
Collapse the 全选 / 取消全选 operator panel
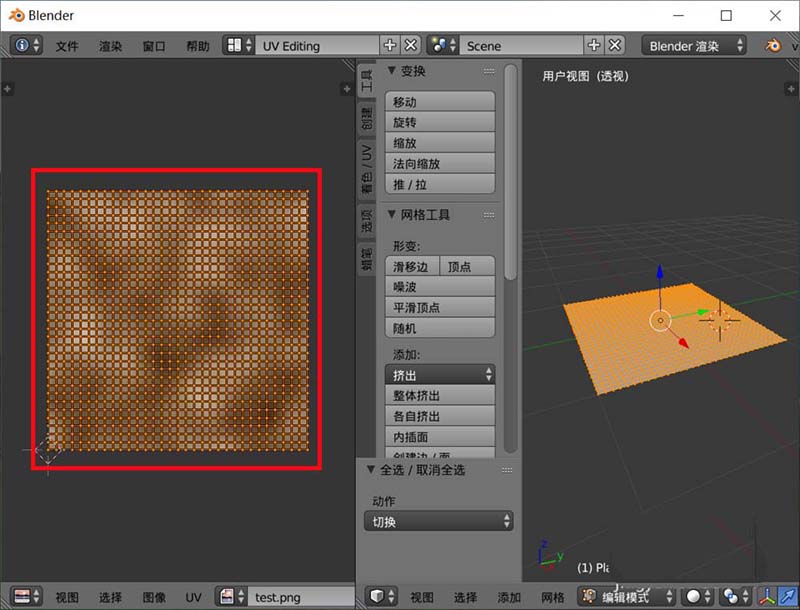click(371, 469)
